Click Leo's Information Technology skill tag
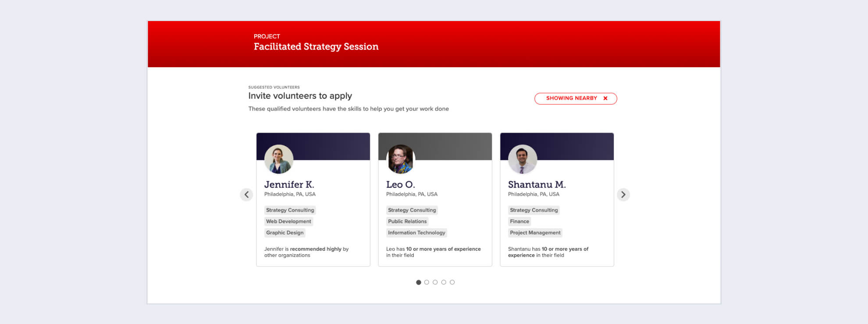 click(x=416, y=233)
